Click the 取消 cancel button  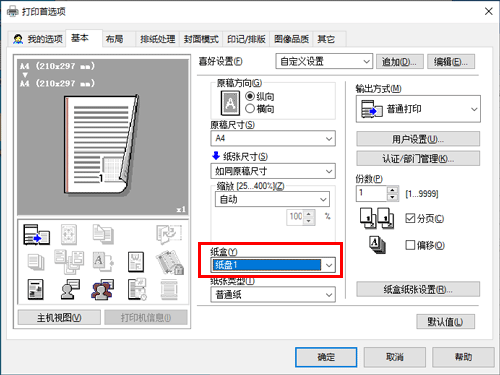click(x=395, y=357)
